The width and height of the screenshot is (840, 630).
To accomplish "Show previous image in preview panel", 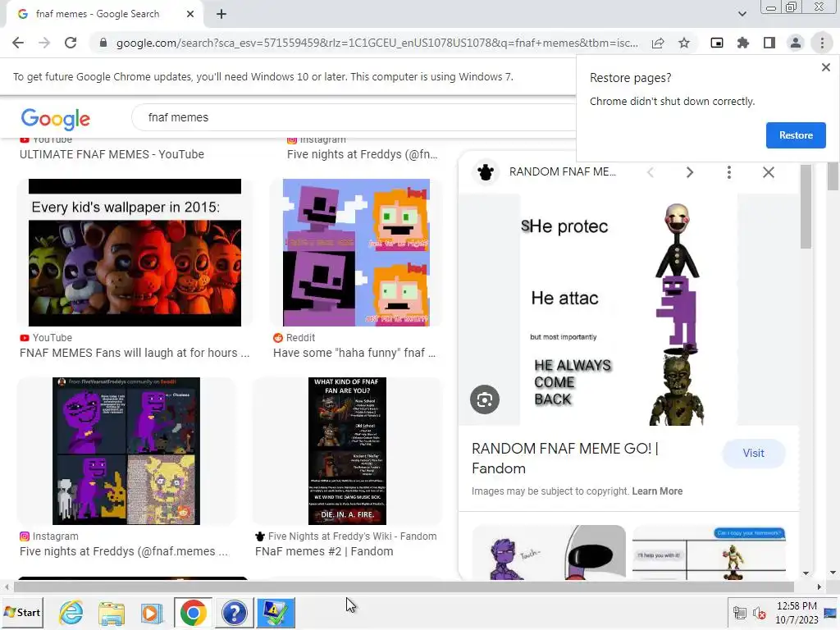I will (651, 172).
